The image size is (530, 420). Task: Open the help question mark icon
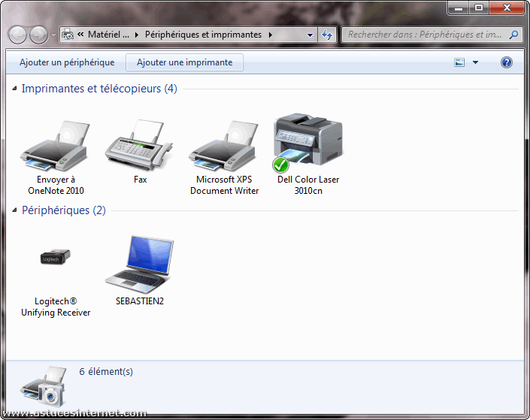point(507,62)
